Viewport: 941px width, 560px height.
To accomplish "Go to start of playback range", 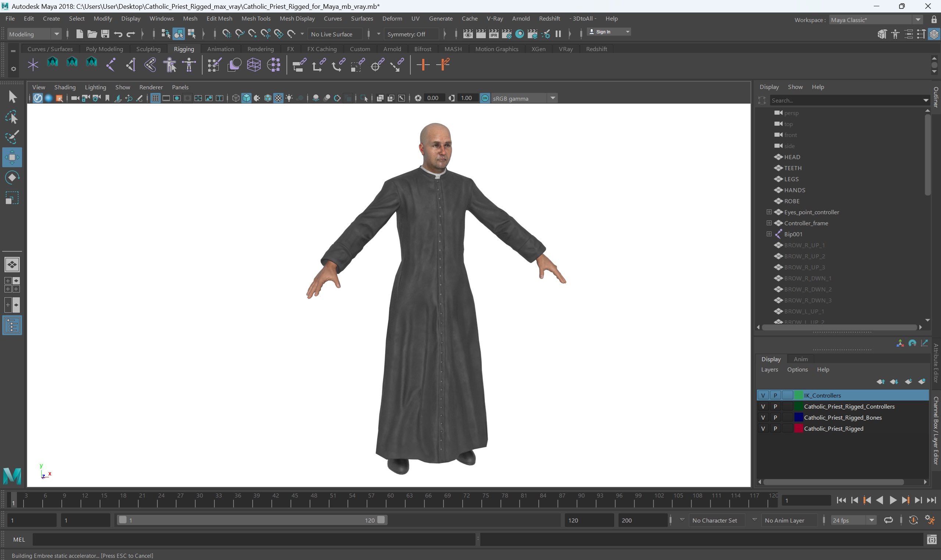I will [841, 500].
